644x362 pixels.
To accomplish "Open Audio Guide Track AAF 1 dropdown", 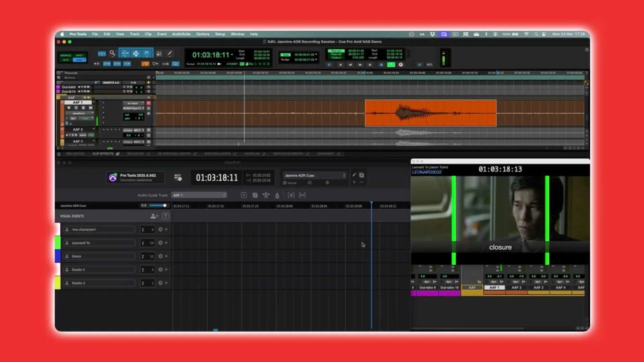I will (x=199, y=195).
